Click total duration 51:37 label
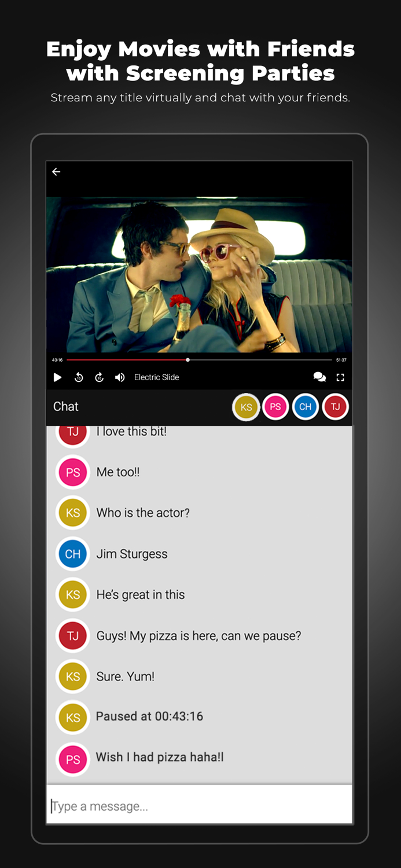The width and height of the screenshot is (401, 868). tap(341, 360)
